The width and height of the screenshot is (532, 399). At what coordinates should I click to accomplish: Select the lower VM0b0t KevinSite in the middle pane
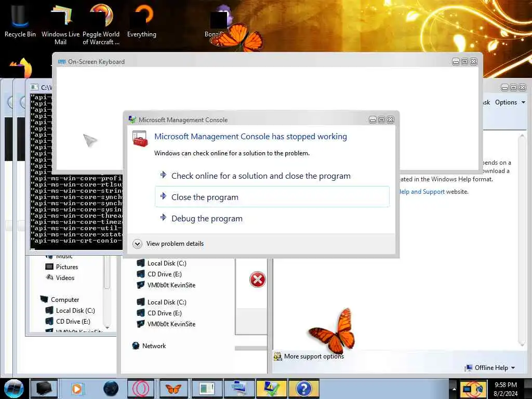[x=166, y=324]
